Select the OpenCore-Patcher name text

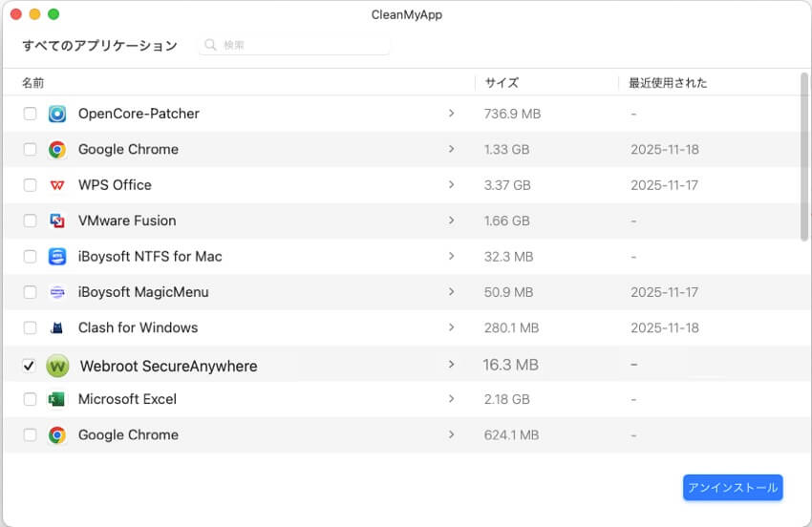[x=139, y=114]
